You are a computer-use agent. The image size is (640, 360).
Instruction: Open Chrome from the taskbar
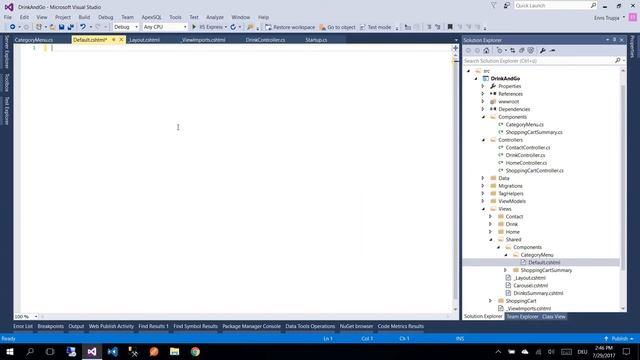coord(195,351)
